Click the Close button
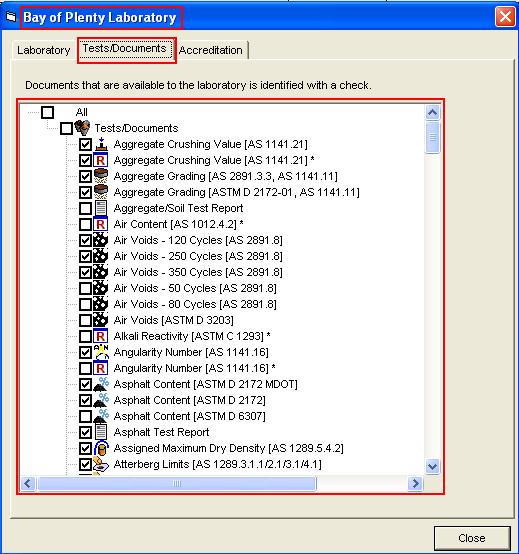519x554 pixels. tap(472, 538)
